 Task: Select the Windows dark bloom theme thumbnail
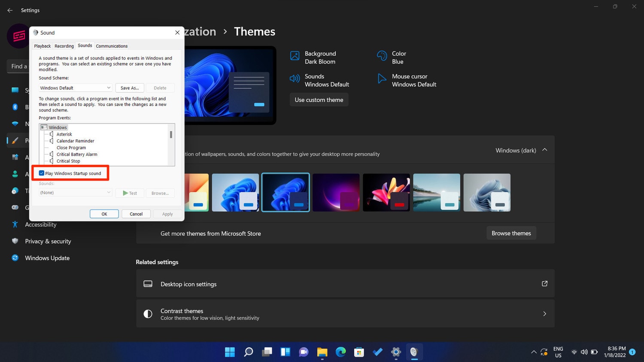(x=286, y=193)
